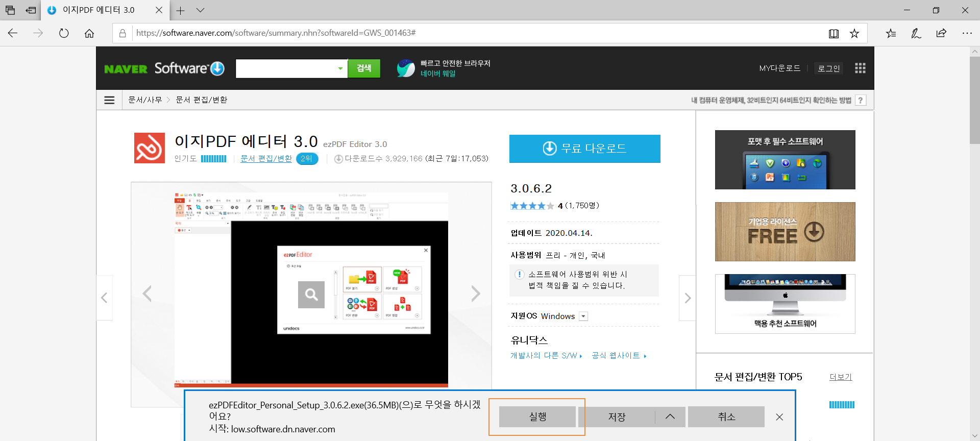Open 기업용 라이선스 FREE banner

(x=785, y=232)
